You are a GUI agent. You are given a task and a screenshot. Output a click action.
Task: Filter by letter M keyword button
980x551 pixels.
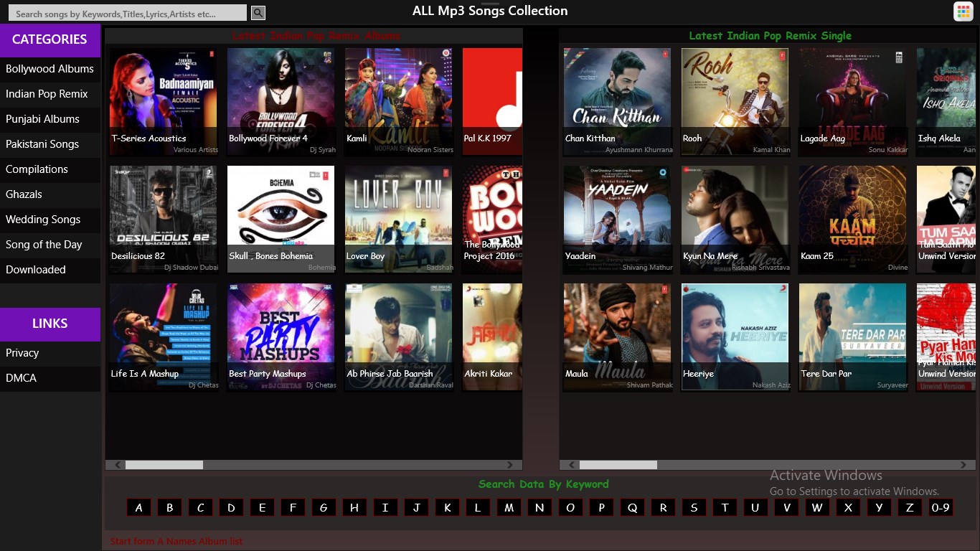tap(509, 507)
